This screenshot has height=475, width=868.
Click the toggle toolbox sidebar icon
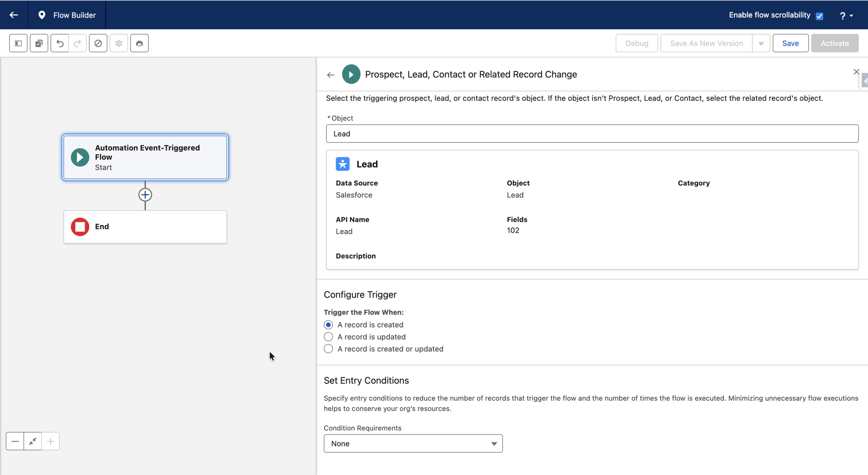click(x=18, y=43)
